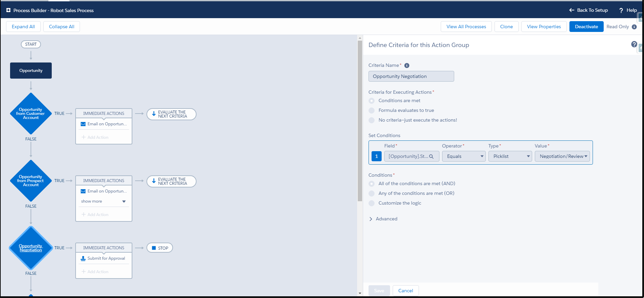Click the Criteria Name input field
The width and height of the screenshot is (644, 298).
point(411,76)
